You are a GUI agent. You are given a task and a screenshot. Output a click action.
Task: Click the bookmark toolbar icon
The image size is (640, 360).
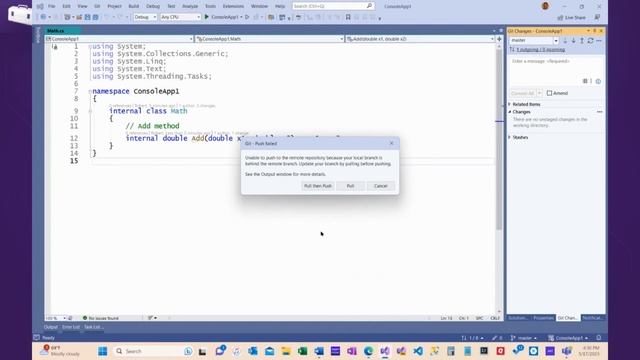[348, 17]
